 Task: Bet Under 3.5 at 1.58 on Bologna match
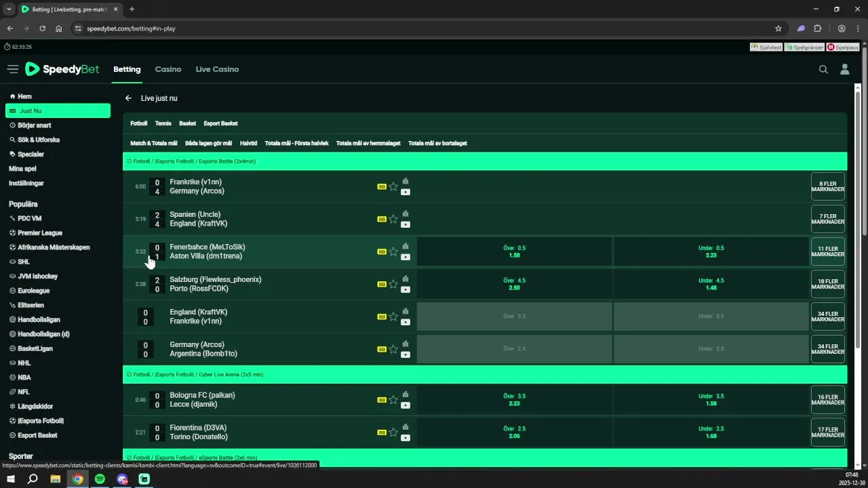[x=711, y=400]
